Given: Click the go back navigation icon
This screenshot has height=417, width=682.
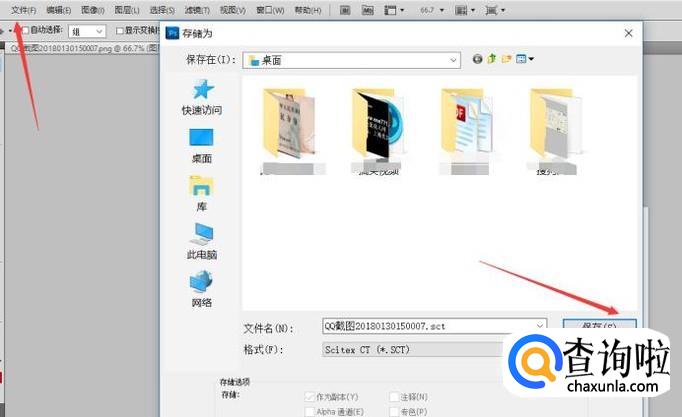Looking at the screenshot, I should [x=478, y=60].
